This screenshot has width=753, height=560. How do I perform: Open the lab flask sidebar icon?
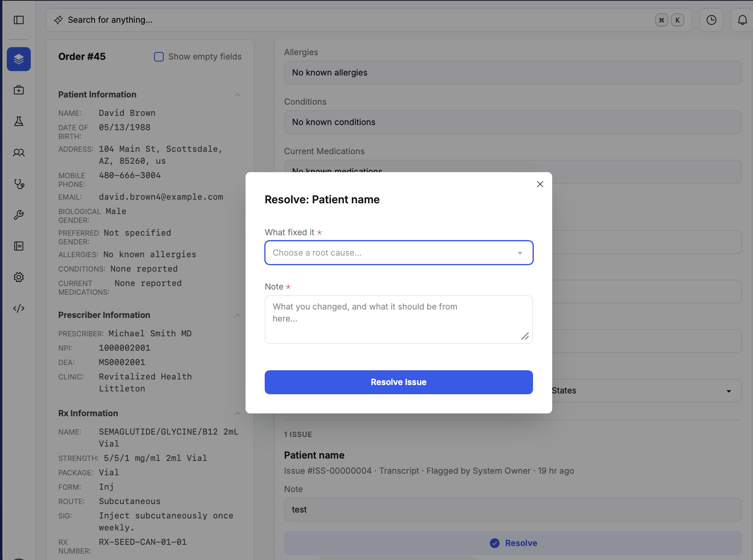(19, 121)
